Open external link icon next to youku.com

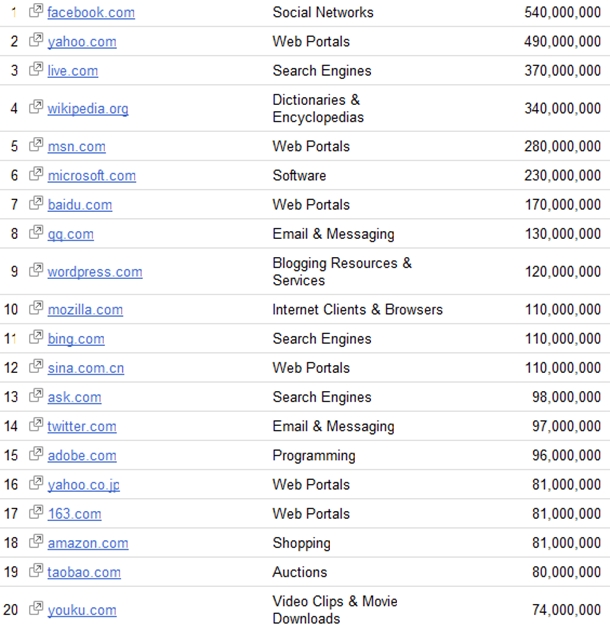click(x=36, y=608)
